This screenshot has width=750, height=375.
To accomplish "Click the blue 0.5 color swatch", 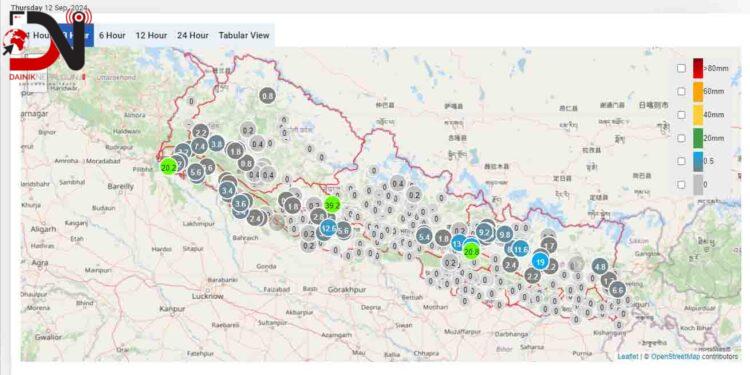I will 698,161.
